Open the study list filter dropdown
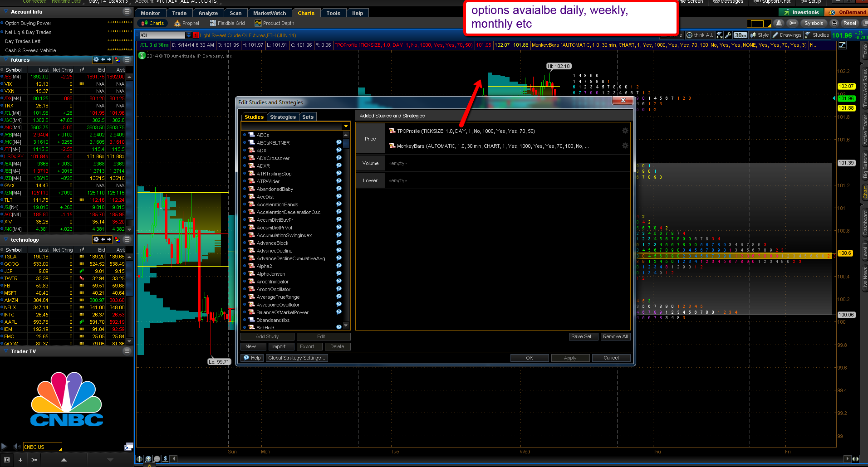 346,126
